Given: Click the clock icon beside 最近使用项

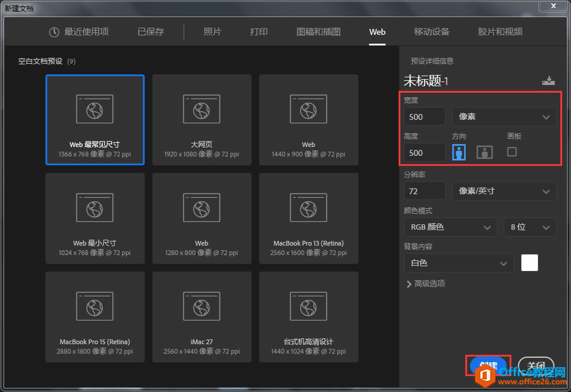Looking at the screenshot, I should pos(54,32).
